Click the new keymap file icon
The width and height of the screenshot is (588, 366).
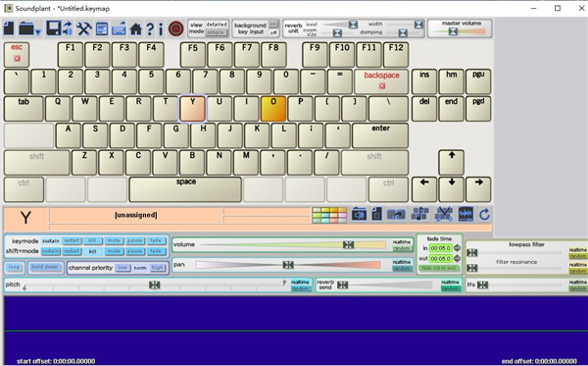pos(9,28)
